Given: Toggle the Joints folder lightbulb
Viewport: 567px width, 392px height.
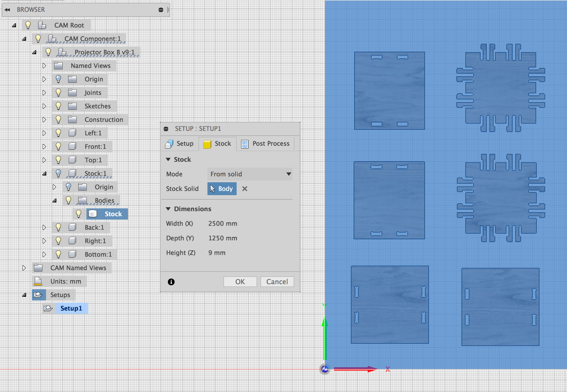Looking at the screenshot, I should (58, 92).
